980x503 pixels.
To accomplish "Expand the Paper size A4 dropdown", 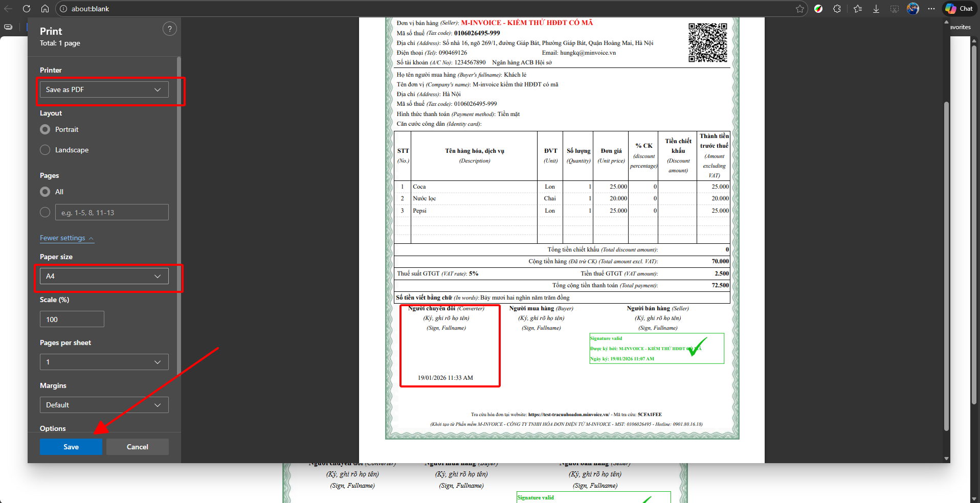I will (x=104, y=276).
